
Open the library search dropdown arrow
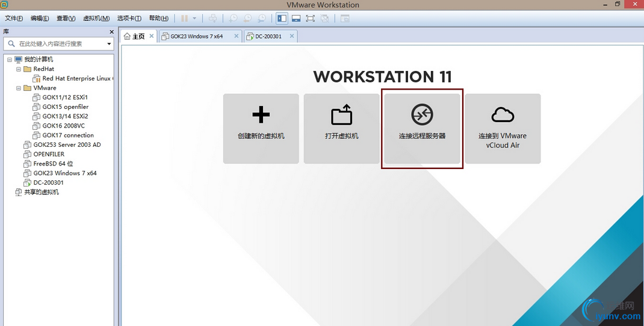click(110, 43)
